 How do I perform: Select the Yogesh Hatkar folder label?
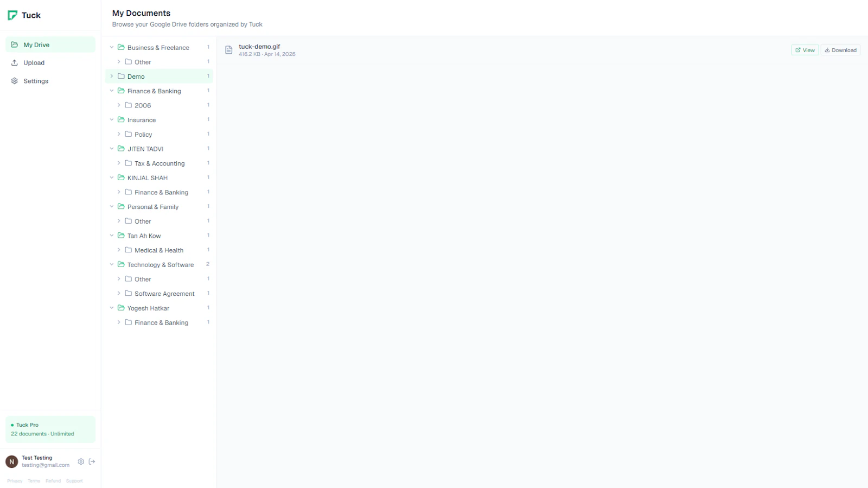click(x=148, y=308)
